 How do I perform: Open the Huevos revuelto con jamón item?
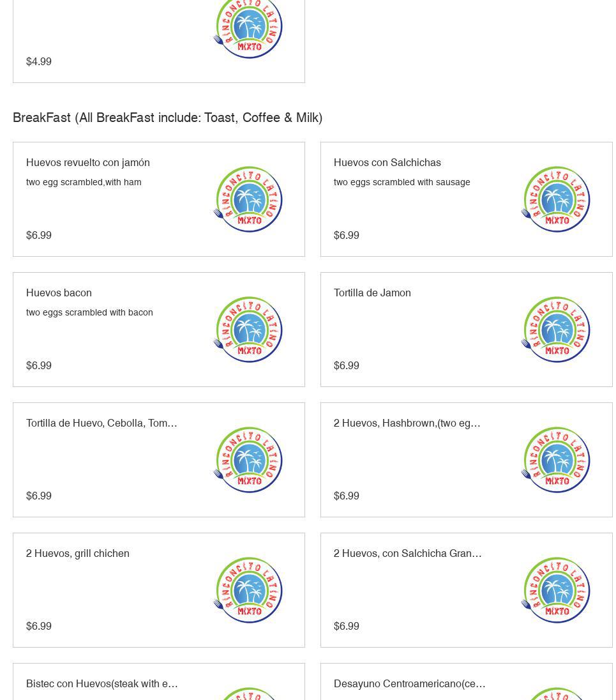tap(88, 162)
